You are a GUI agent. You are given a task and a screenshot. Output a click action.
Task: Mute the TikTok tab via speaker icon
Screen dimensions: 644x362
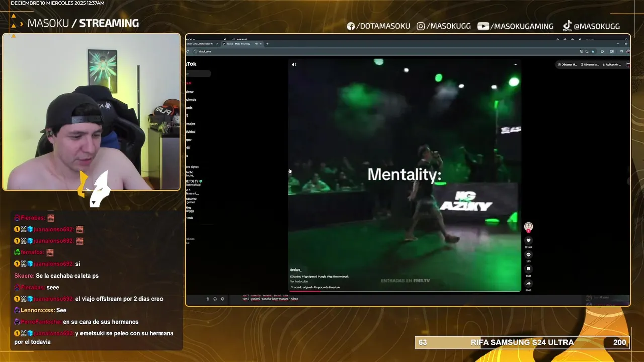[x=256, y=44]
